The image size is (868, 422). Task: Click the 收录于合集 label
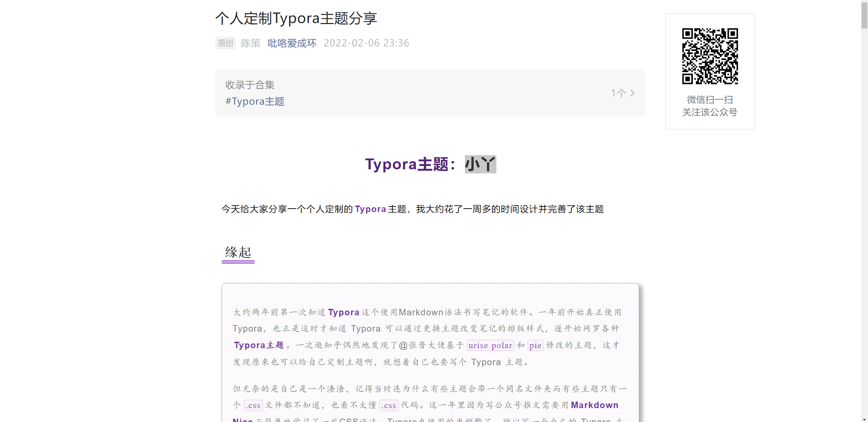(250, 85)
